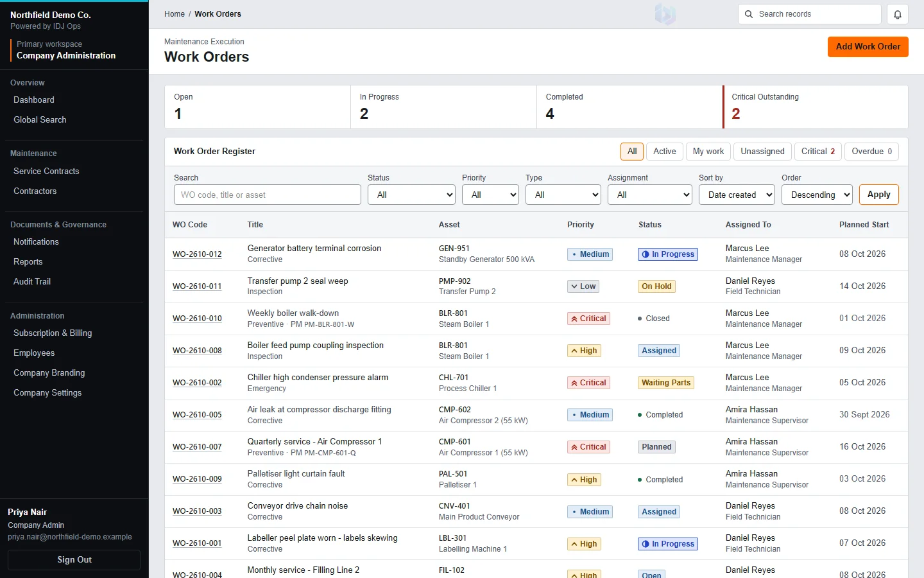Change Sort by Date created dropdown
This screenshot has height=578, width=924.
tap(737, 195)
